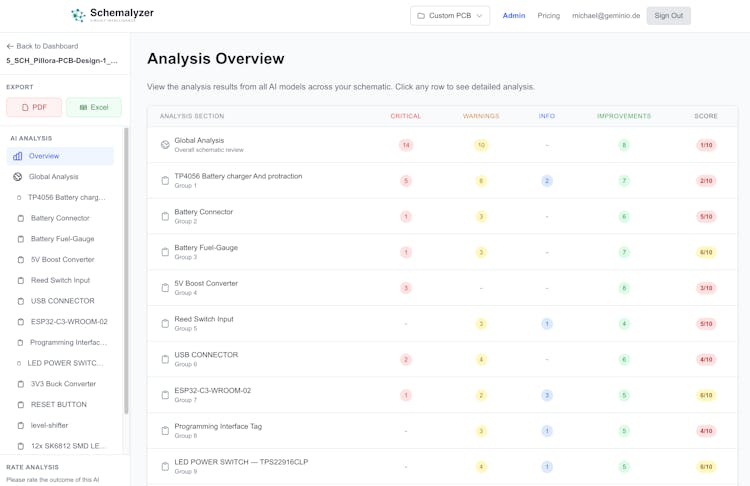Select the 3V3 Buck Converter sidebar item
This screenshot has height=486, width=750.
pos(63,384)
